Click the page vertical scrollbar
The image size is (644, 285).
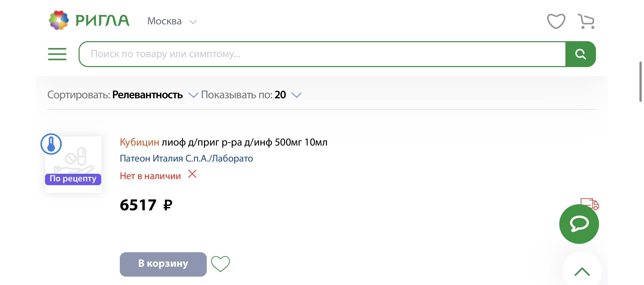(640, 81)
